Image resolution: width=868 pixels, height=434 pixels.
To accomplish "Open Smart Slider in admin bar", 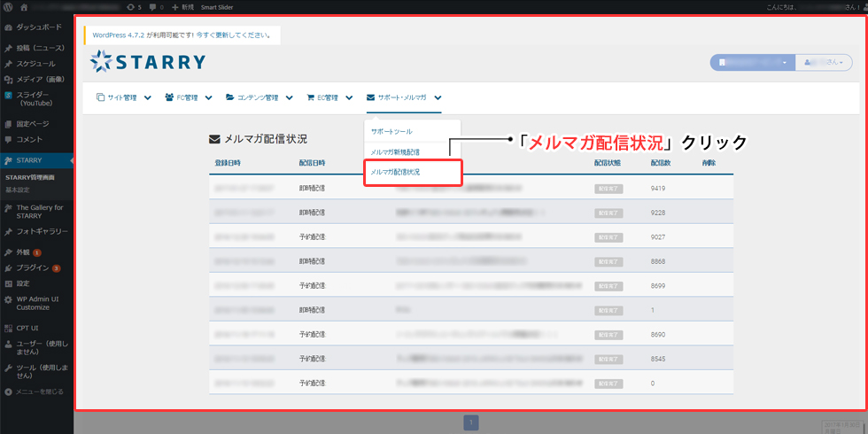I will 217,7.
